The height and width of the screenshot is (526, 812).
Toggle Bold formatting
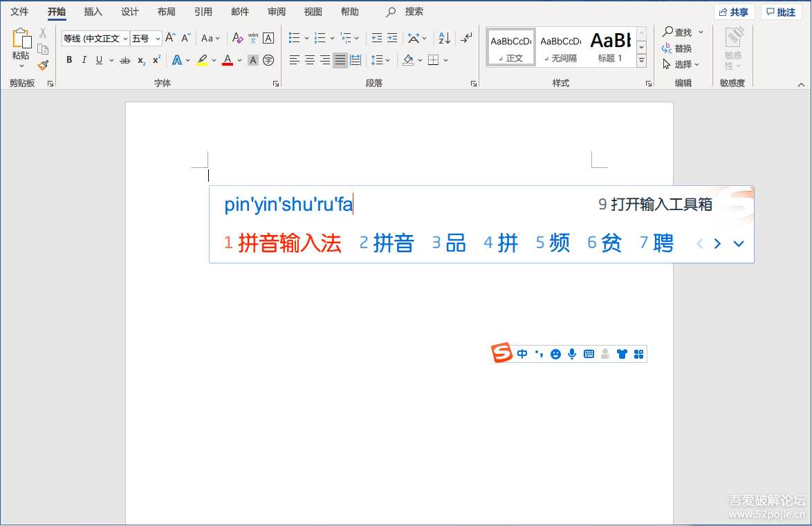[x=69, y=60]
